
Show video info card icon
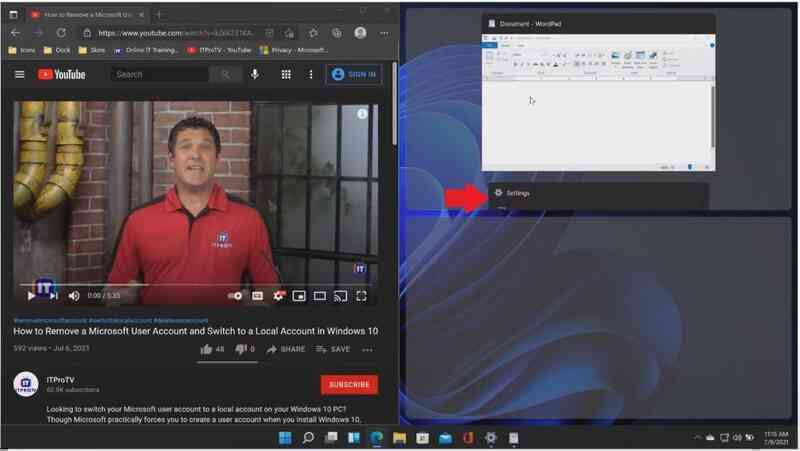tap(362, 114)
